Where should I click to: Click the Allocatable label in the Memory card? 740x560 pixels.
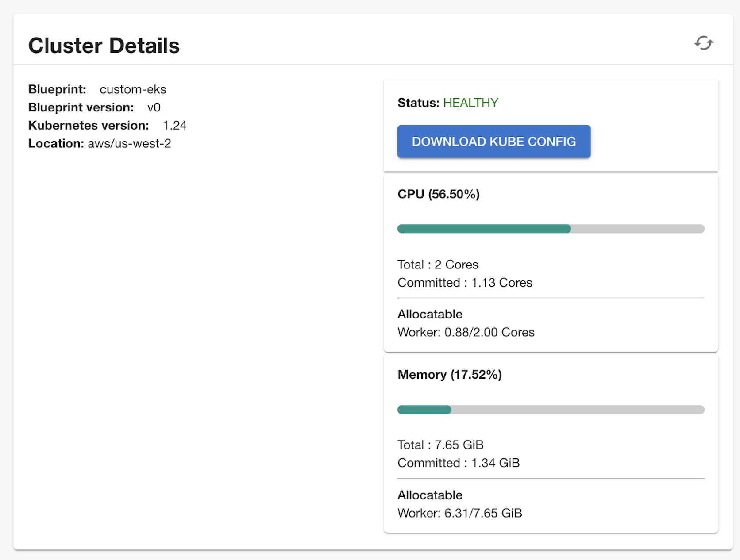tap(430, 495)
